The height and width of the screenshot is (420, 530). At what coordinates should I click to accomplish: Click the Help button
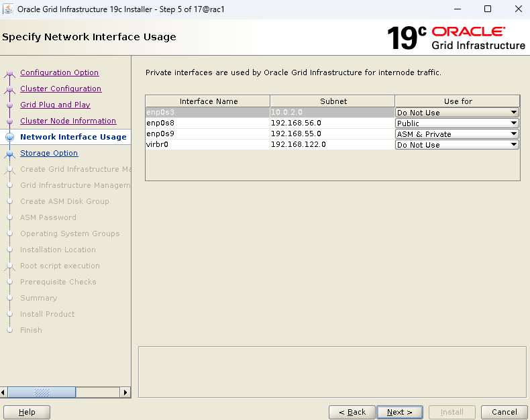click(x=27, y=412)
